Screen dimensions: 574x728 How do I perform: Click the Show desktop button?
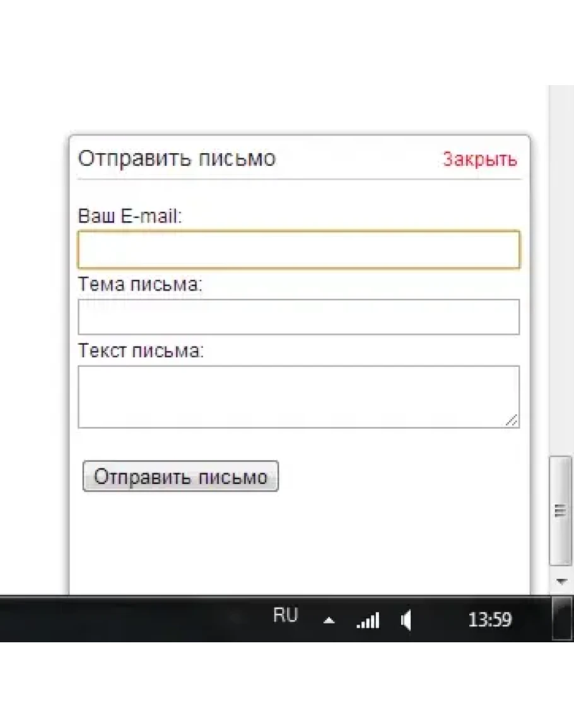563,619
